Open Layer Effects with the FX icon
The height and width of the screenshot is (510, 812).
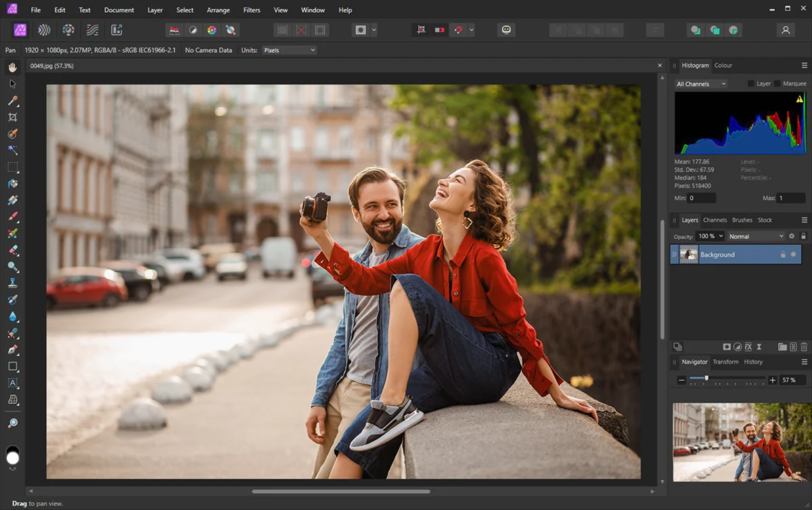point(748,347)
